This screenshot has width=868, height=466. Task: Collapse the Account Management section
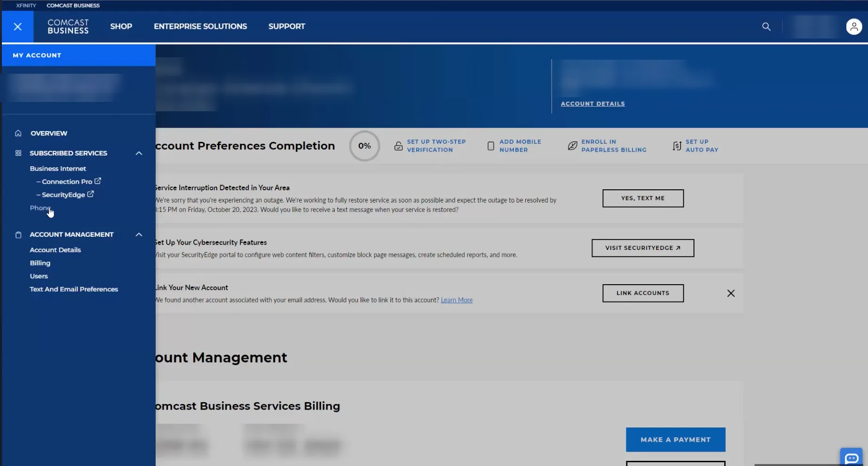139,234
